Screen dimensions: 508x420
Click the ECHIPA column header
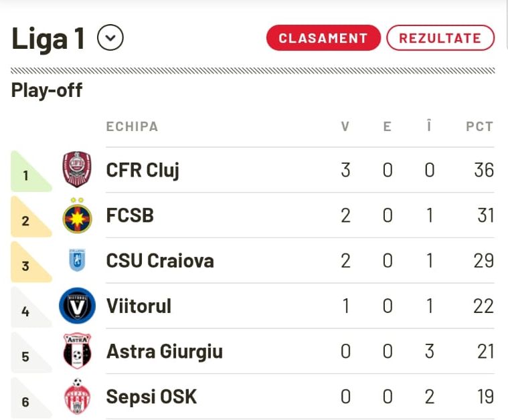[x=132, y=126]
